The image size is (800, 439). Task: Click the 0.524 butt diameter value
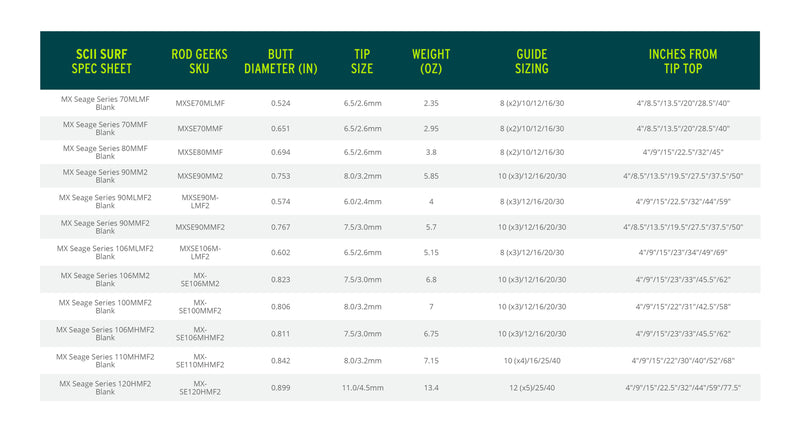tap(280, 102)
